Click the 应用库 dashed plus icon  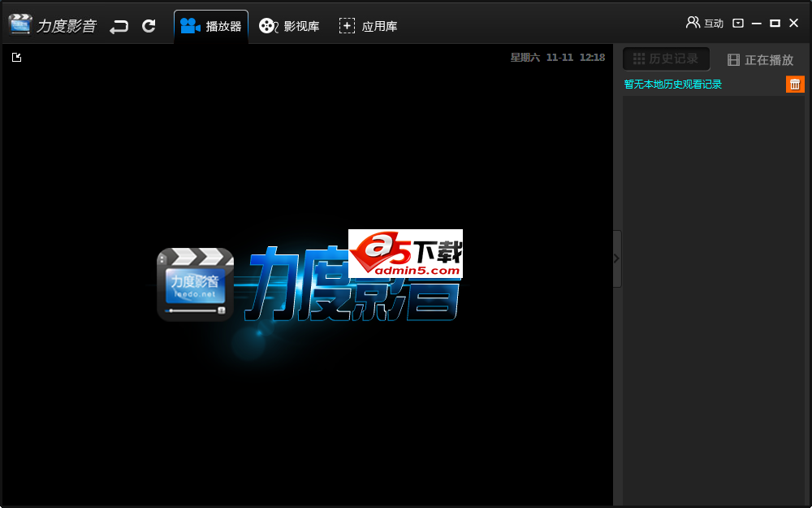(347, 26)
